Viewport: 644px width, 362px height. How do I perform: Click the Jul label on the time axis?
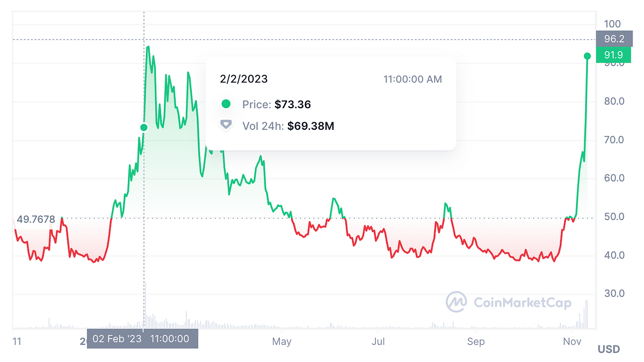point(379,341)
